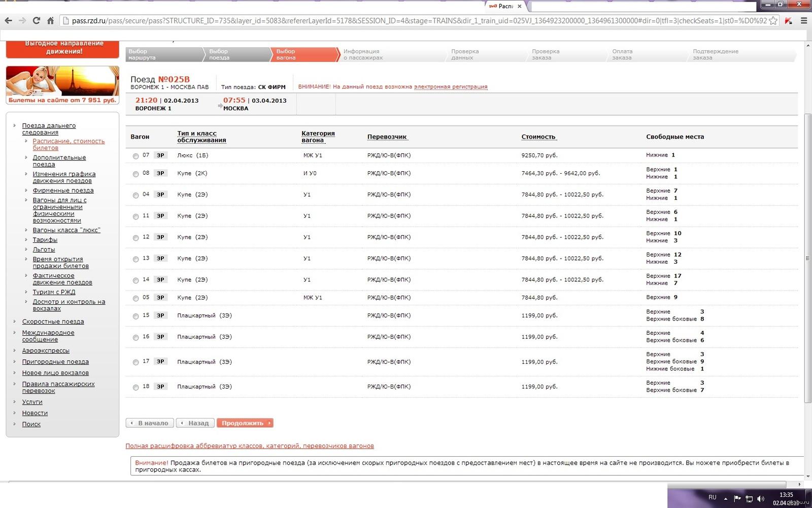Click the ЭР badge for wagon 07
812x508 pixels.
(160, 155)
